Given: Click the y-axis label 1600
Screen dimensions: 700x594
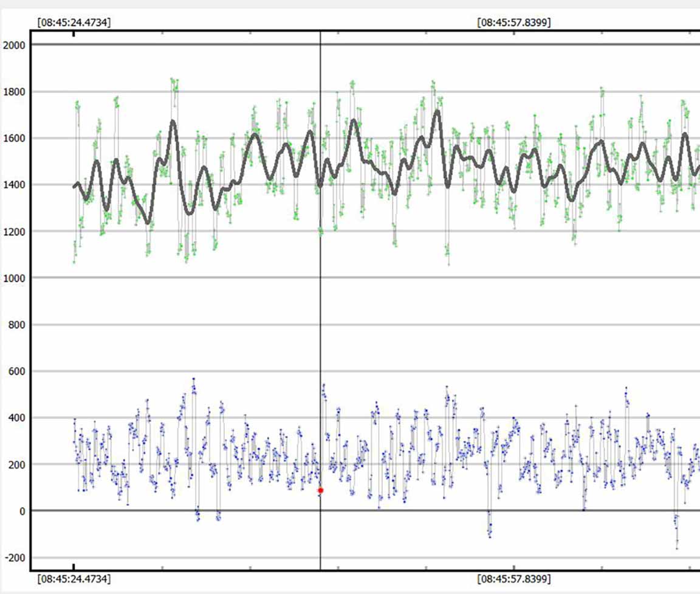Looking at the screenshot, I should (14, 138).
